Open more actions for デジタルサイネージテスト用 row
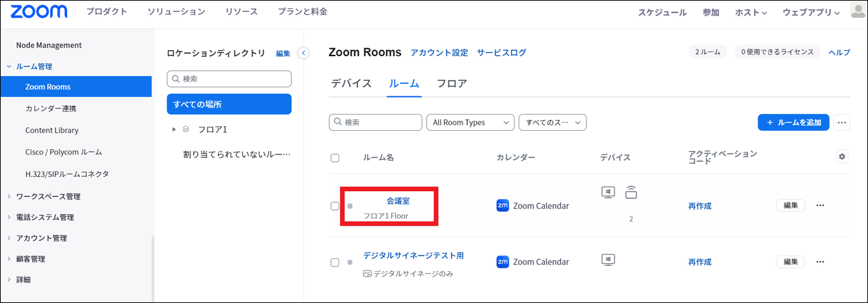Image resolution: width=868 pixels, height=303 pixels. [x=821, y=262]
